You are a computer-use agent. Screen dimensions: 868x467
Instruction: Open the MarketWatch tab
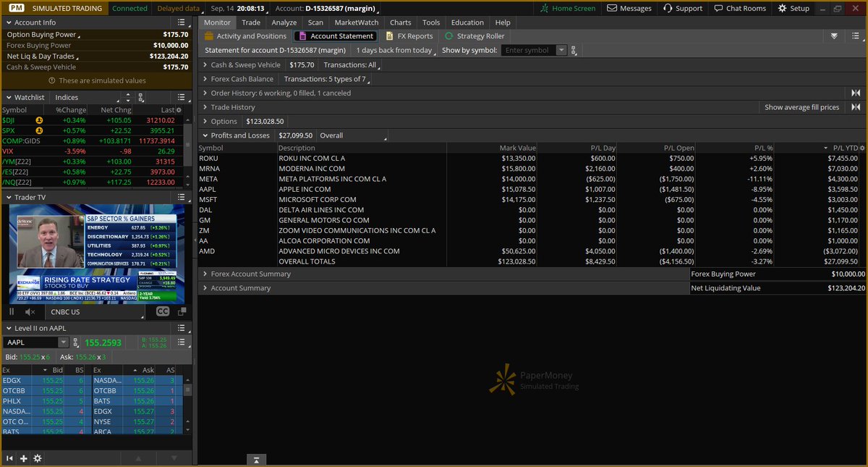pyautogui.click(x=356, y=22)
